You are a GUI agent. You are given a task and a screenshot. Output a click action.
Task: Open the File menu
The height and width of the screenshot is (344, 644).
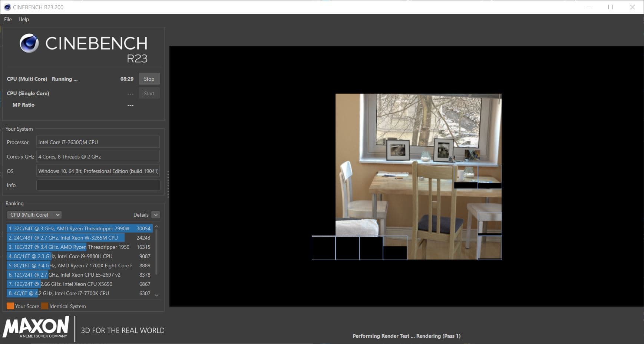coord(8,19)
